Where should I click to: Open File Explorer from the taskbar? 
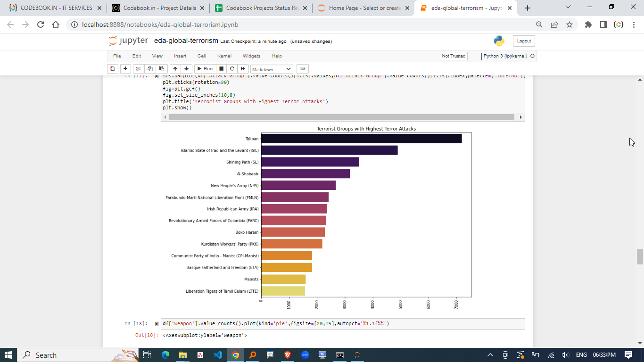[182, 355]
